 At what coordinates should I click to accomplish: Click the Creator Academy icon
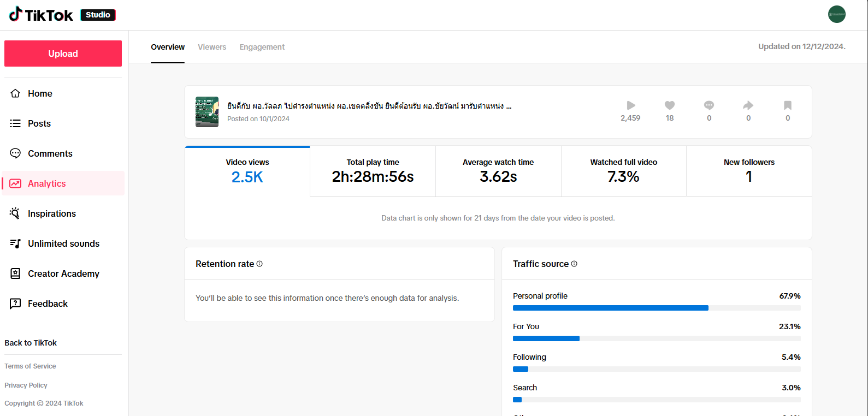[15, 274]
